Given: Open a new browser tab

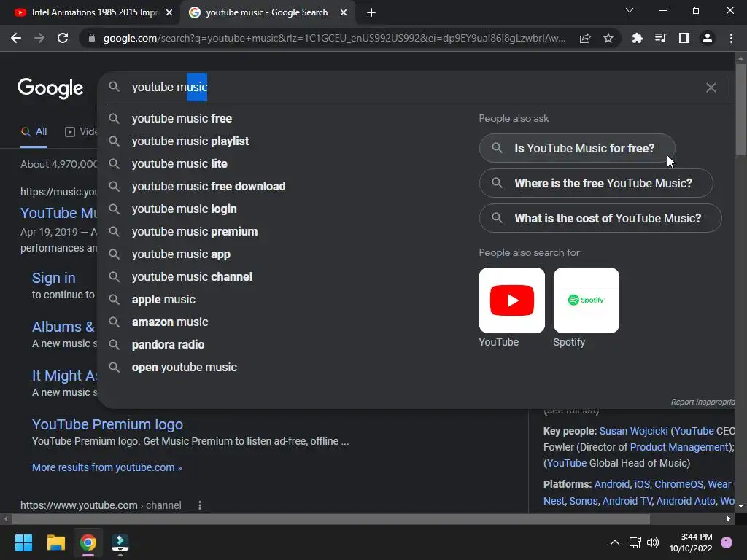Looking at the screenshot, I should click(371, 13).
